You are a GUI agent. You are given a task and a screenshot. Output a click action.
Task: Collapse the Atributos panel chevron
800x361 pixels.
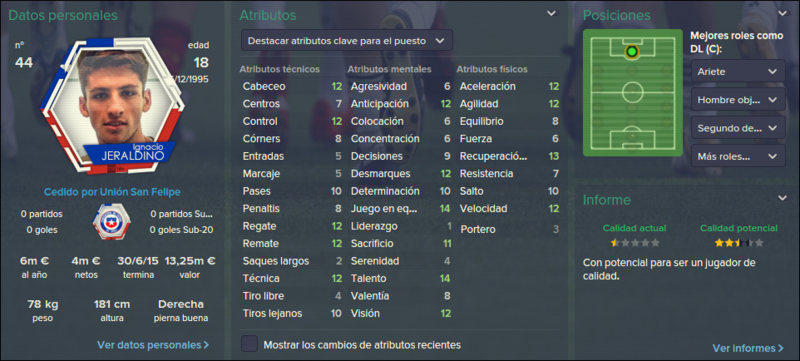point(552,14)
